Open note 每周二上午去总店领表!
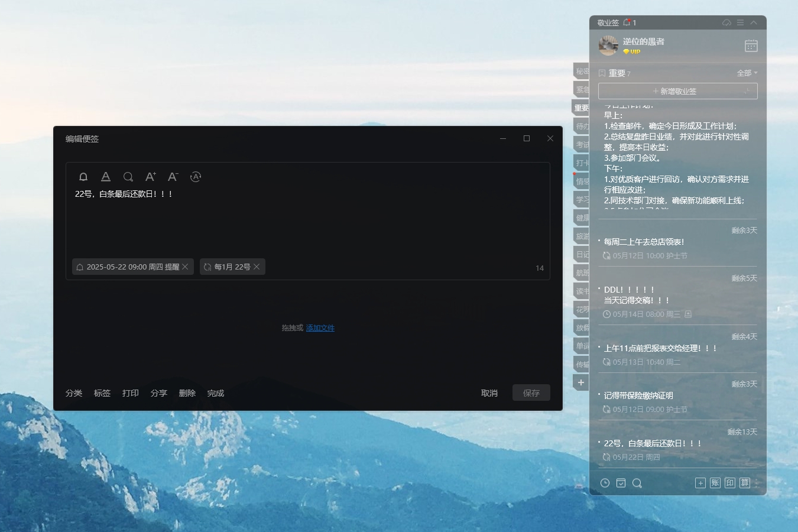Image resolution: width=798 pixels, height=532 pixels. click(x=644, y=242)
